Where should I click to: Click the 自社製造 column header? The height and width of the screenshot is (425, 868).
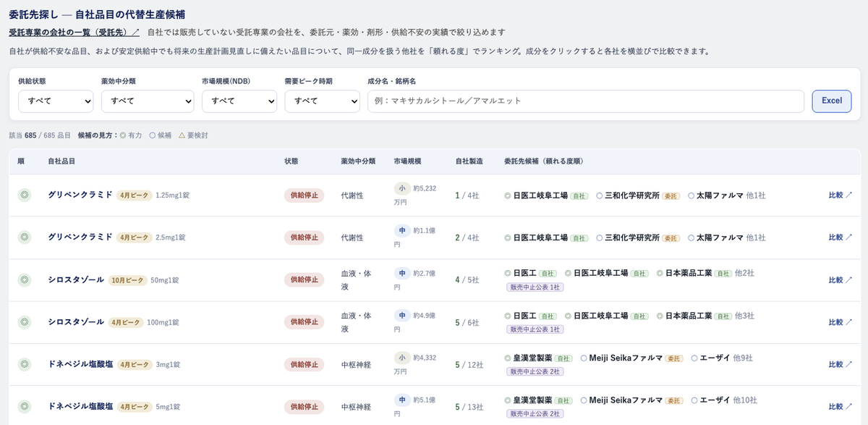click(x=469, y=161)
